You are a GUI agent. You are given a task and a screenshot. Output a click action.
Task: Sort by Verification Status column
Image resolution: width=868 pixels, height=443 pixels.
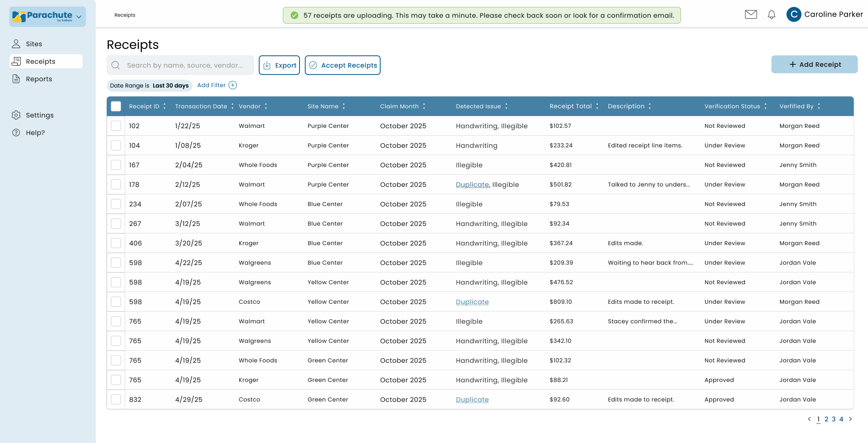(765, 106)
